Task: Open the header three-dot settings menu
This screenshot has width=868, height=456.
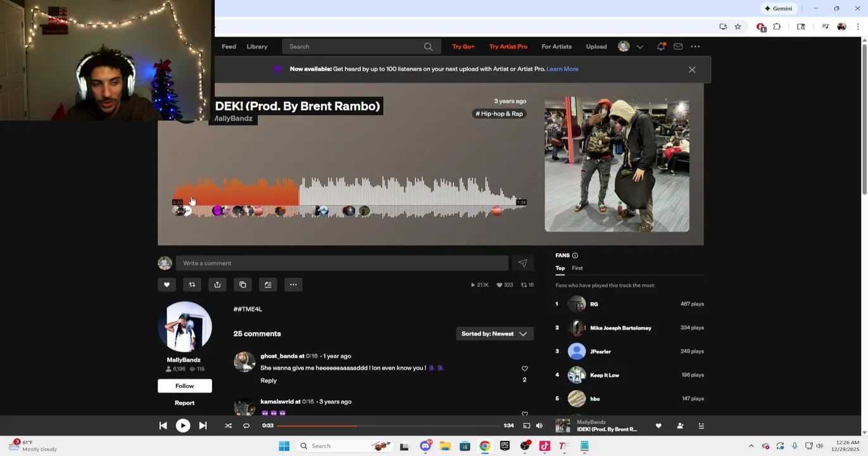Action: (x=695, y=46)
